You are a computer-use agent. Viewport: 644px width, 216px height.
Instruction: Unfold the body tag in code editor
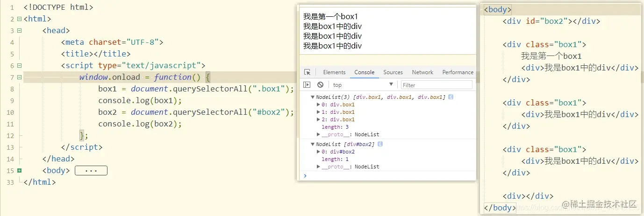19,171
